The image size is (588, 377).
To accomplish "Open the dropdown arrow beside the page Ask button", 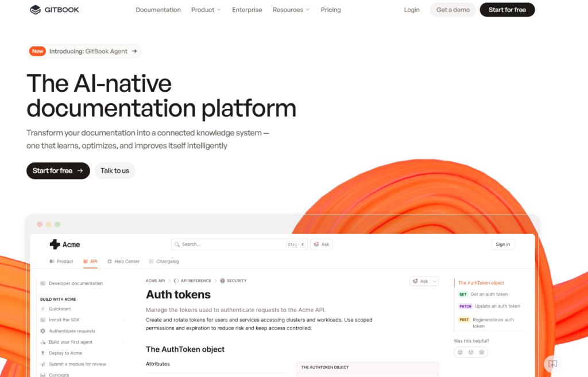I will pyautogui.click(x=435, y=281).
